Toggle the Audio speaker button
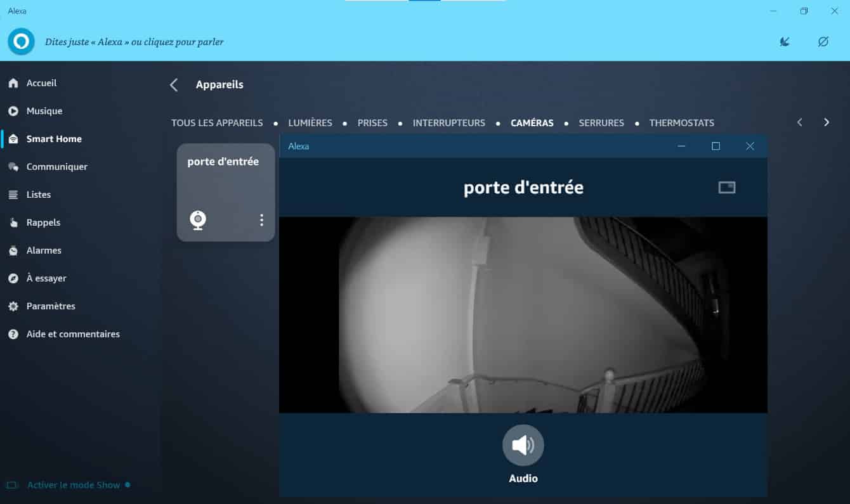This screenshot has width=850, height=504. [x=523, y=445]
